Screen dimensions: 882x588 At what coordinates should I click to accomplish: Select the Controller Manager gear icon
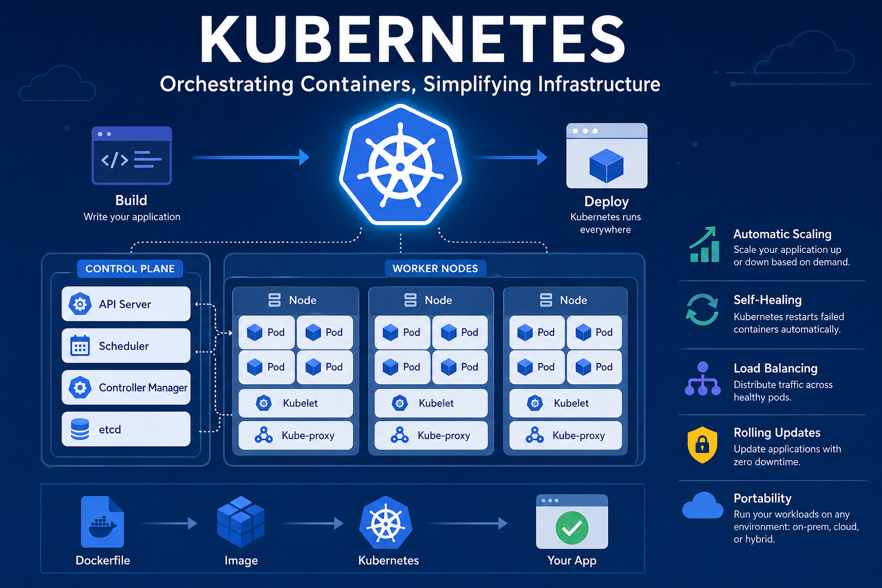80,388
